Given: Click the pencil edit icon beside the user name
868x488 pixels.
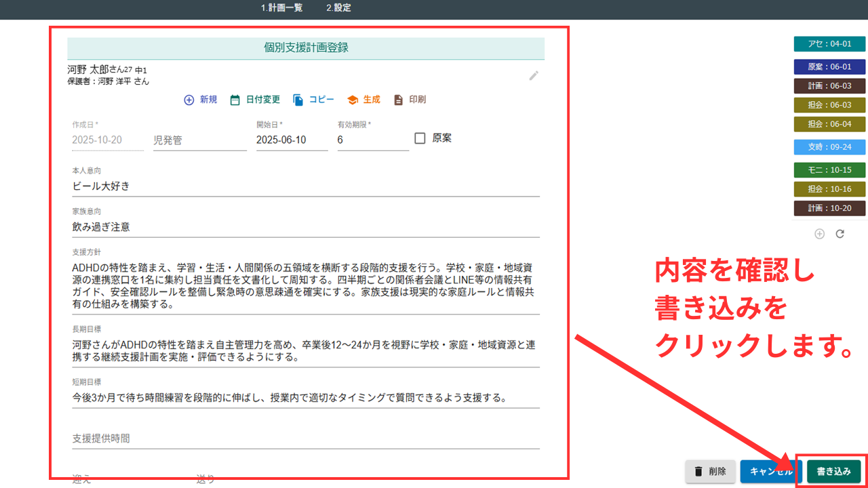Looking at the screenshot, I should point(534,76).
